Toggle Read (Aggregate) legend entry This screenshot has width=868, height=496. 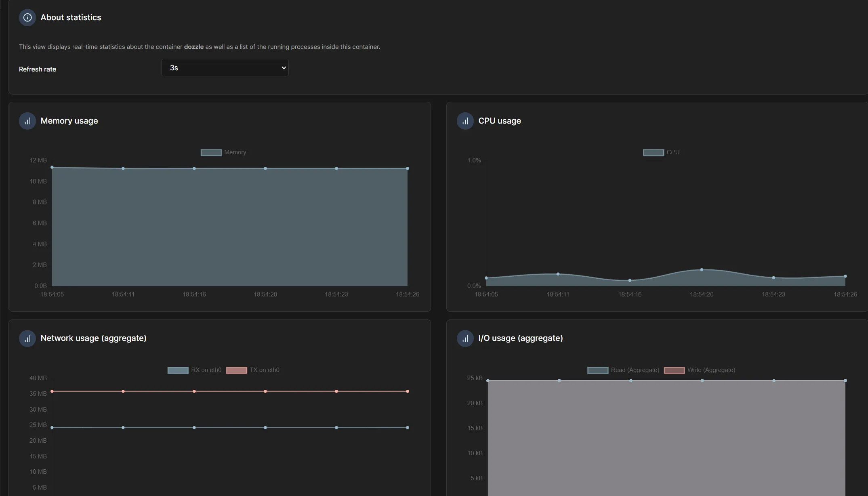coord(598,370)
